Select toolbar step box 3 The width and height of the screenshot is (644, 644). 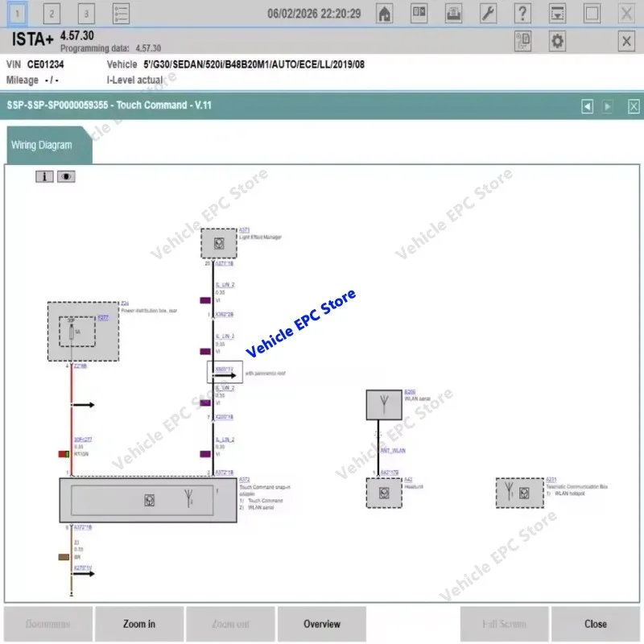click(86, 14)
